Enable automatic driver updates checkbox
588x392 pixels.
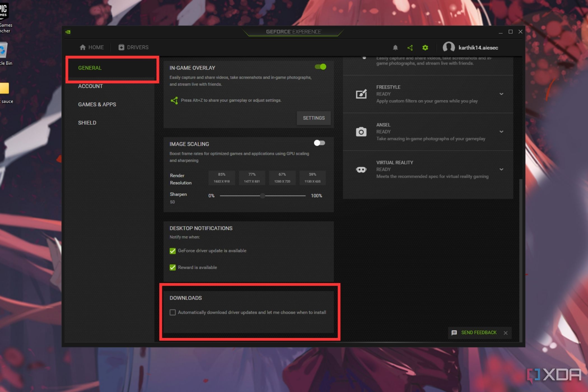coord(173,312)
